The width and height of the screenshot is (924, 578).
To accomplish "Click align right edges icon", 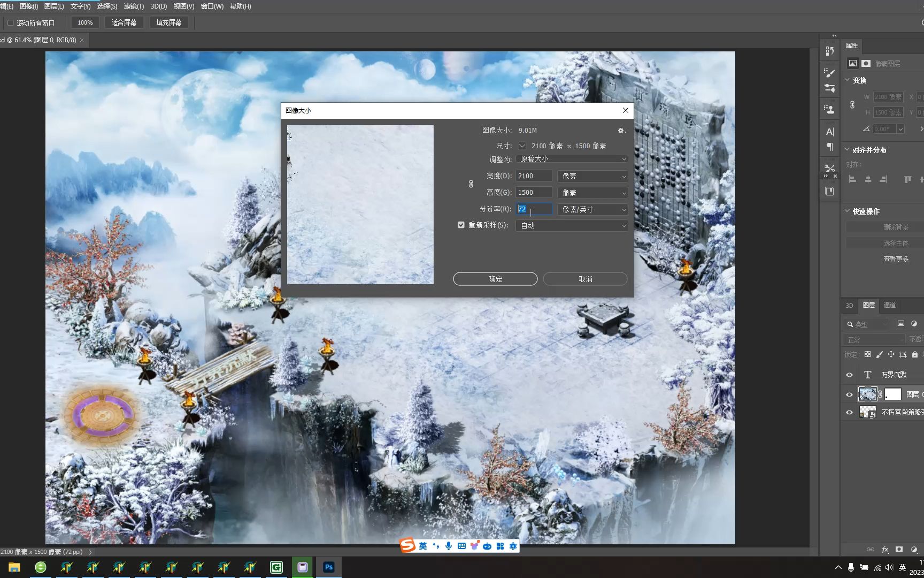I will click(x=883, y=179).
